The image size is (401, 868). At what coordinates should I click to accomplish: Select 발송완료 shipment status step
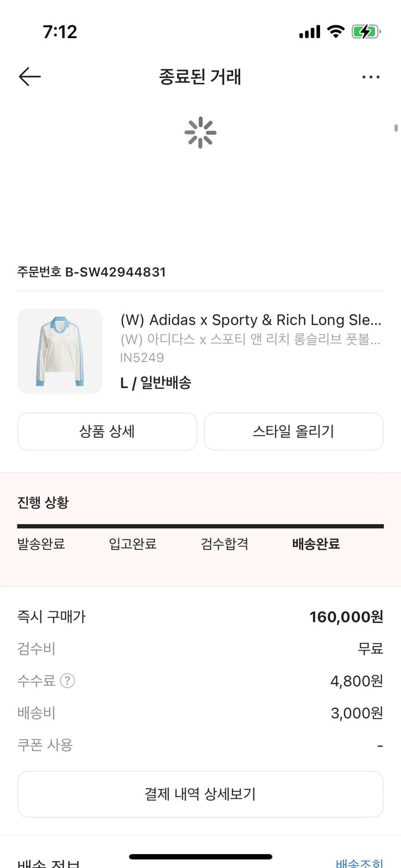[x=41, y=544]
